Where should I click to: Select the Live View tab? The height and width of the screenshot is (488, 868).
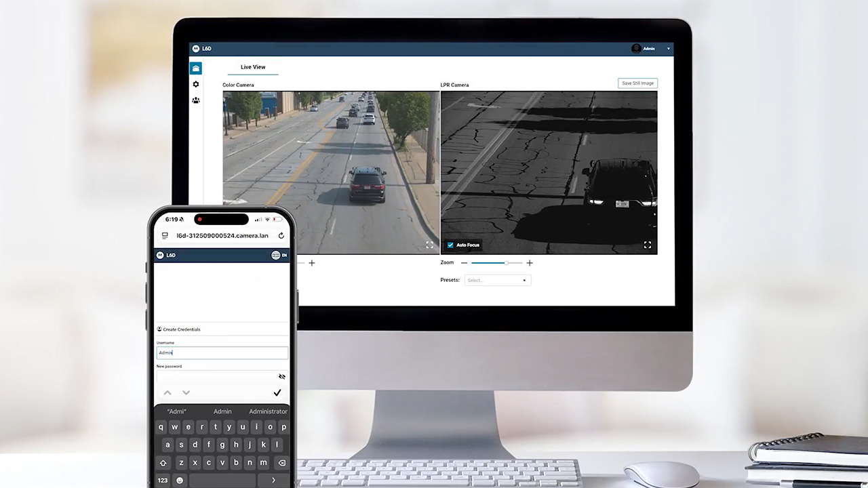(253, 67)
